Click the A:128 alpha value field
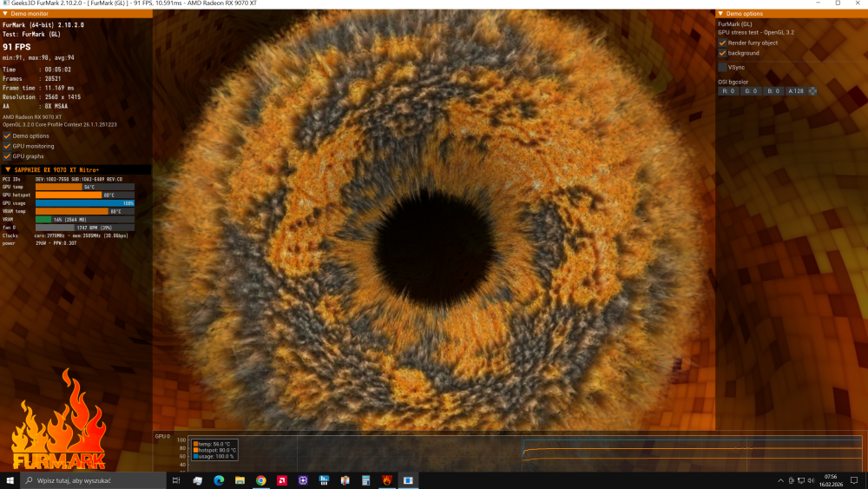 pos(795,91)
